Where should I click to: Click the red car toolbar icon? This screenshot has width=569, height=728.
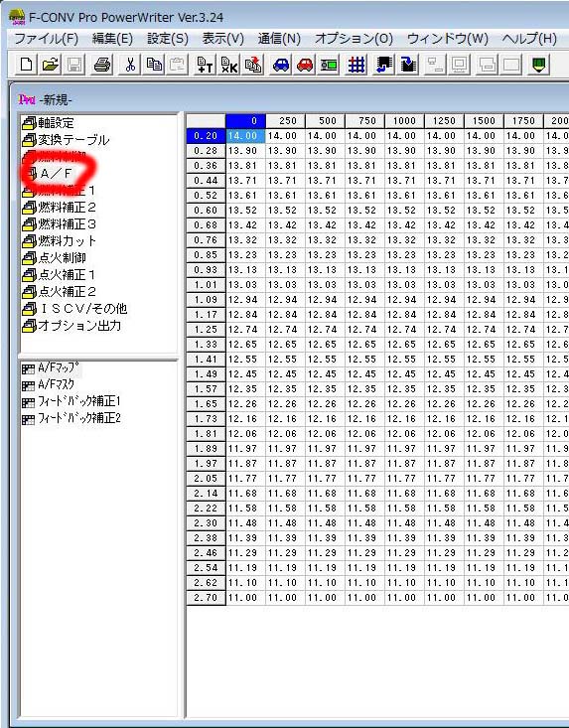coord(305,65)
